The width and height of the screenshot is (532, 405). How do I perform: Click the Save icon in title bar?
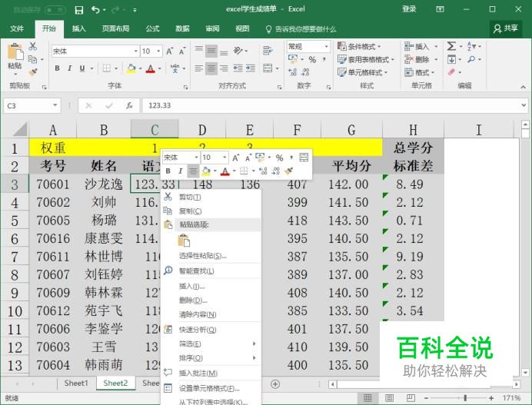click(x=79, y=10)
